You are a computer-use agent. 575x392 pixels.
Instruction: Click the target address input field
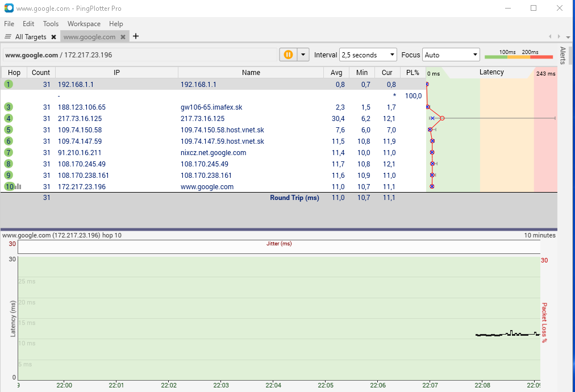coord(140,55)
